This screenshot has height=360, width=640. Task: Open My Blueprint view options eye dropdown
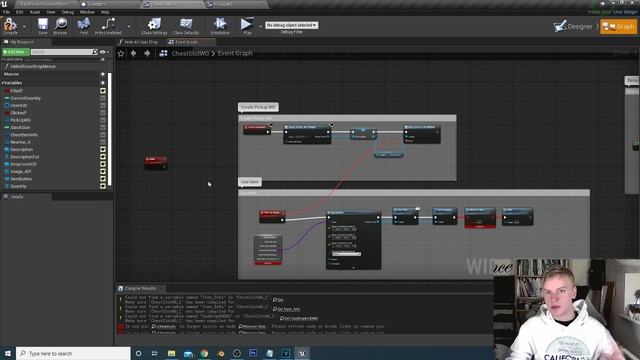click(104, 52)
